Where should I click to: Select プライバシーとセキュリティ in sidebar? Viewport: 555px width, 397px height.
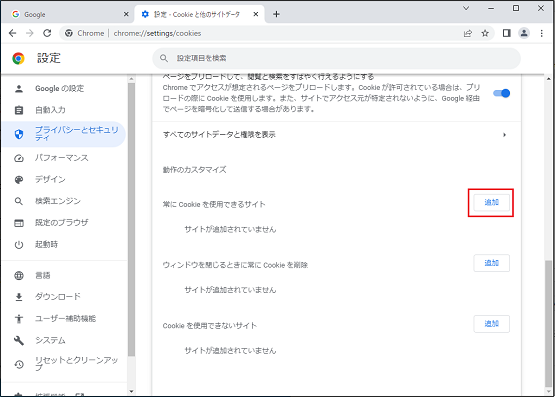[64, 134]
